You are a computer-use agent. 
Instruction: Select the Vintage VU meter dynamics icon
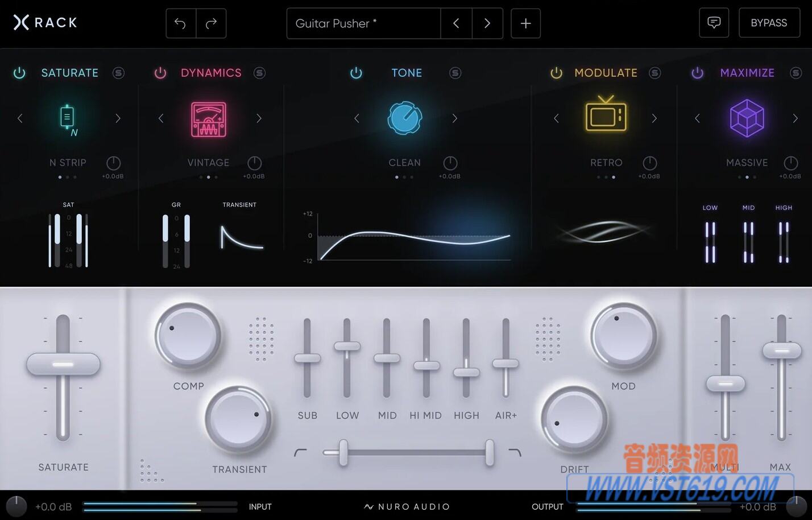(x=208, y=118)
